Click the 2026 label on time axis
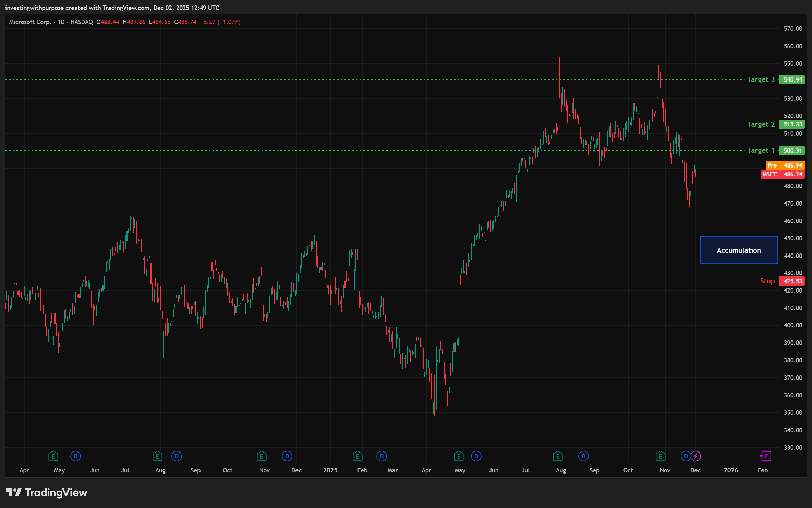Screen dimensions: 812x508 [731, 470]
